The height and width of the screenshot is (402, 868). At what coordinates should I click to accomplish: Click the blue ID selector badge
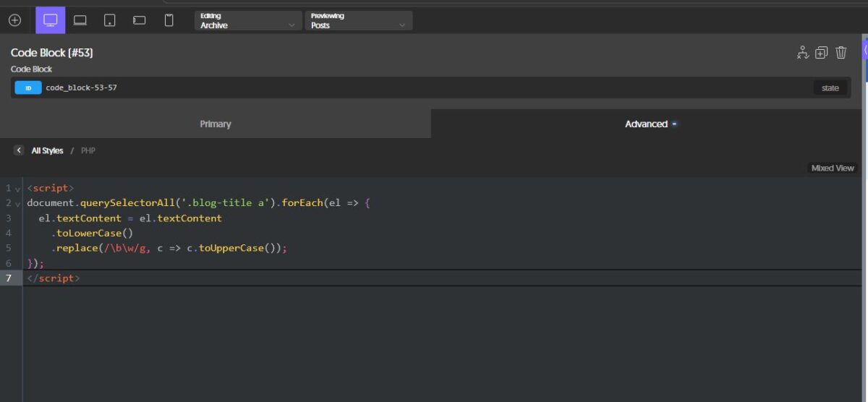point(28,88)
